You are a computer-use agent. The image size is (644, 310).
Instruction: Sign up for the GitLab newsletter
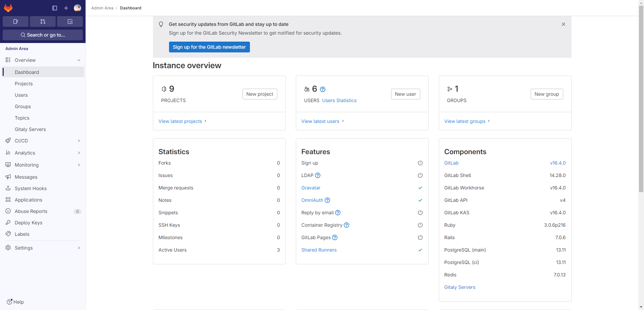pos(209,47)
